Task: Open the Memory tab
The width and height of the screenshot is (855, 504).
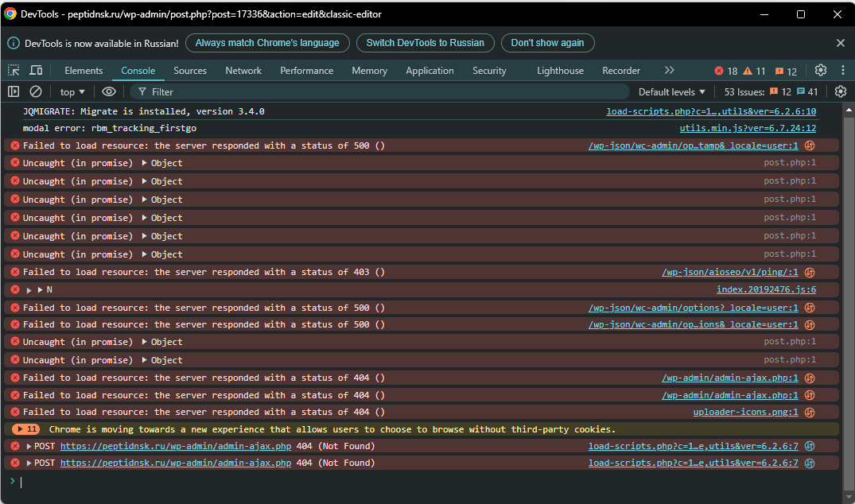Action: 369,70
